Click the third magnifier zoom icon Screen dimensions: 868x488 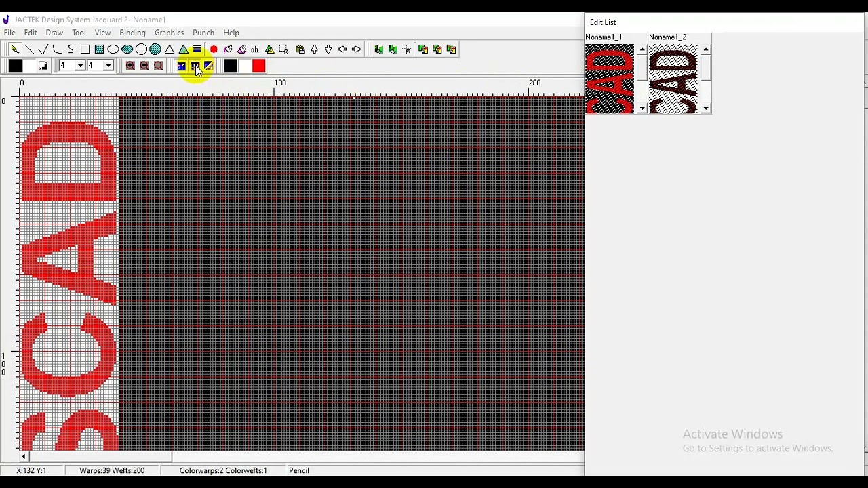[159, 66]
